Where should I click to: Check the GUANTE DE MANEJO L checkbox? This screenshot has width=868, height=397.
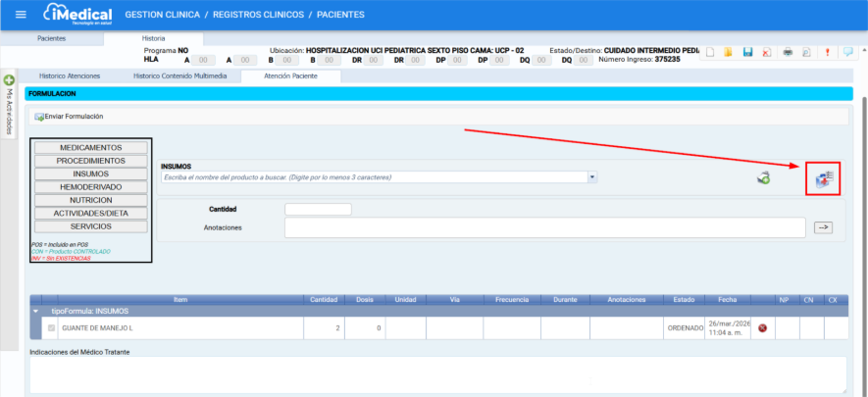[52, 327]
